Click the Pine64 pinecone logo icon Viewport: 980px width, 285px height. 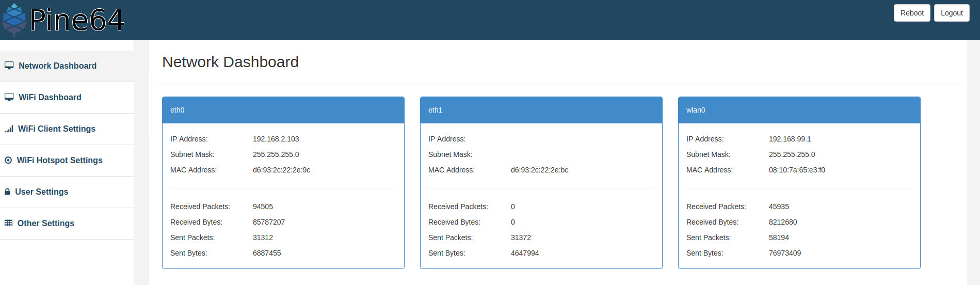14,20
